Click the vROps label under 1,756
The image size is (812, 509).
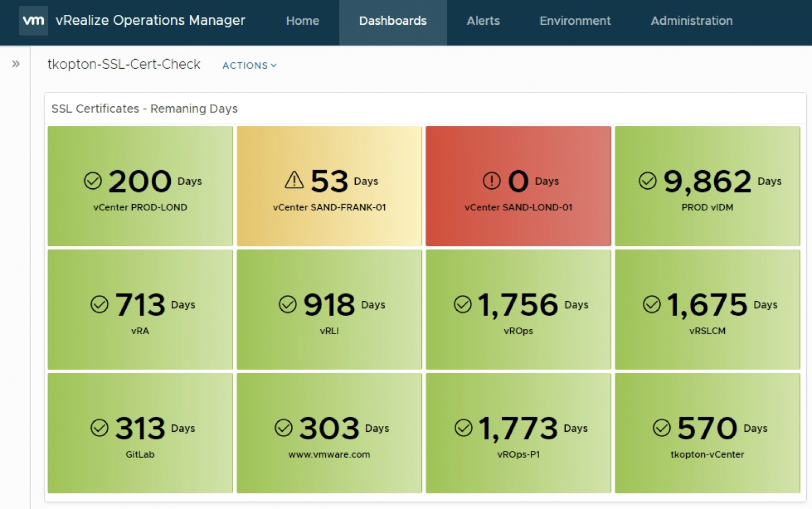(x=518, y=331)
